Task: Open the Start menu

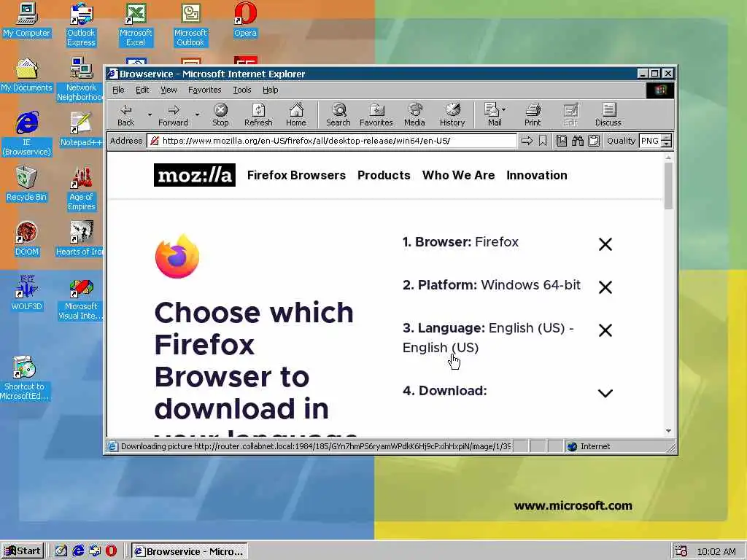Action: pos(23,551)
